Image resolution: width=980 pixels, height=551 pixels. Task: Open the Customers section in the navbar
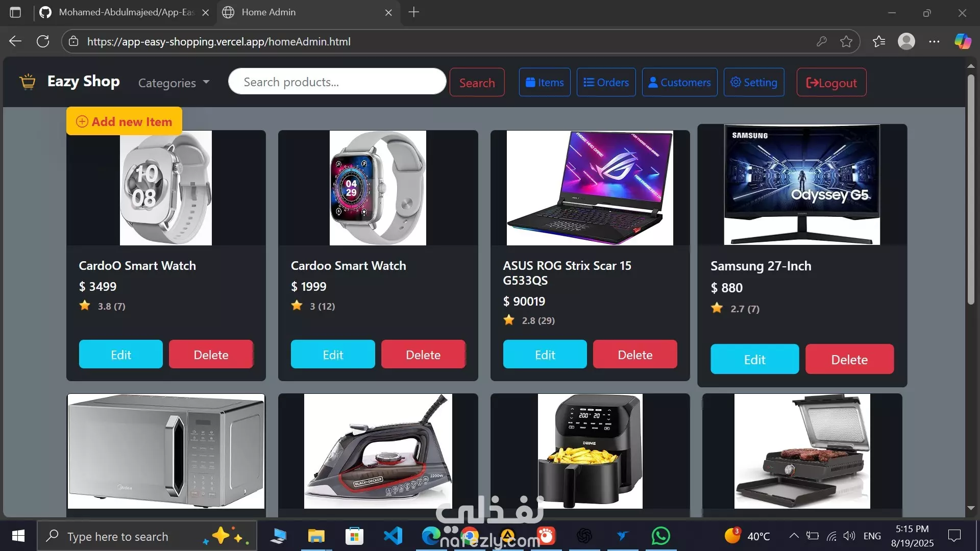pos(679,82)
